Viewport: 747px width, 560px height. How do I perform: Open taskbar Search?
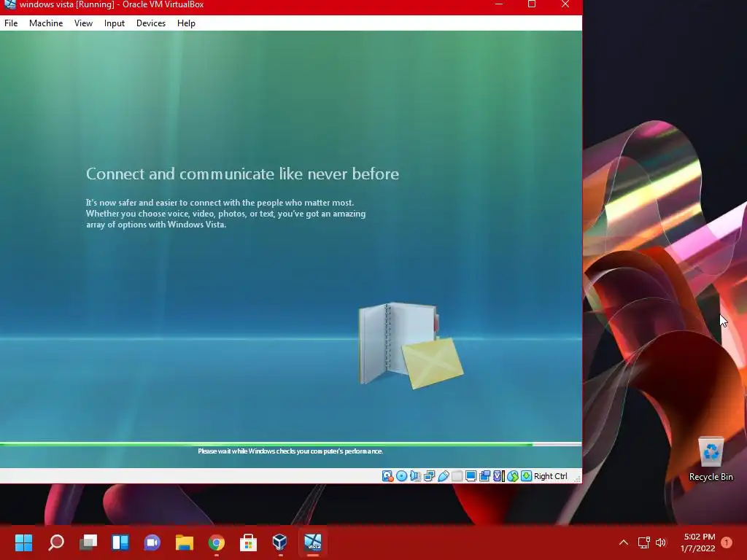click(x=55, y=542)
